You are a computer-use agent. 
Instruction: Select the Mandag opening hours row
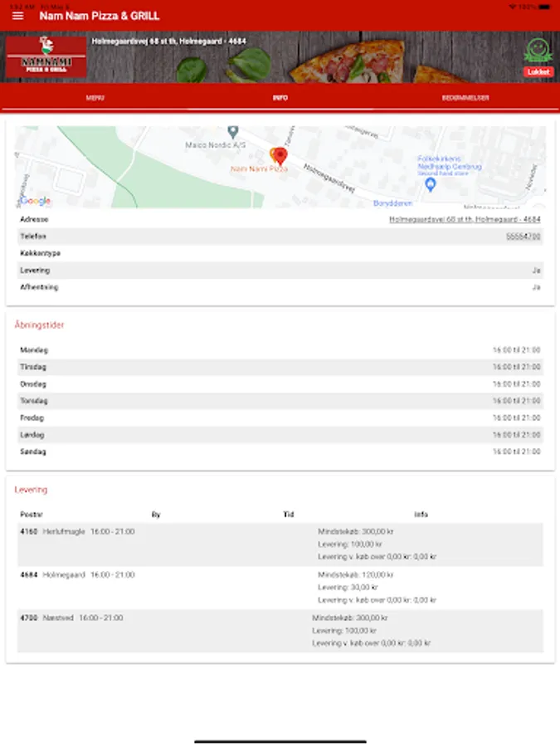[x=280, y=350]
